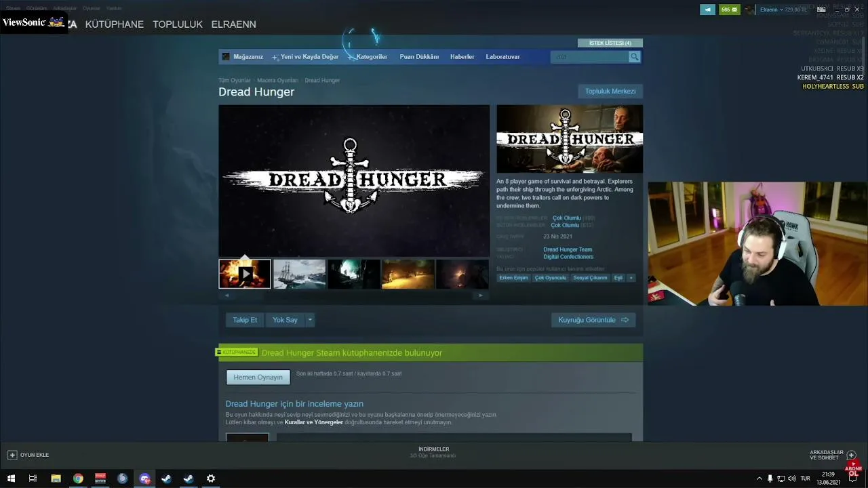Screen dimensions: 868x488
Task: Select the sailing ship screenshot thumbnail
Action: [299, 274]
